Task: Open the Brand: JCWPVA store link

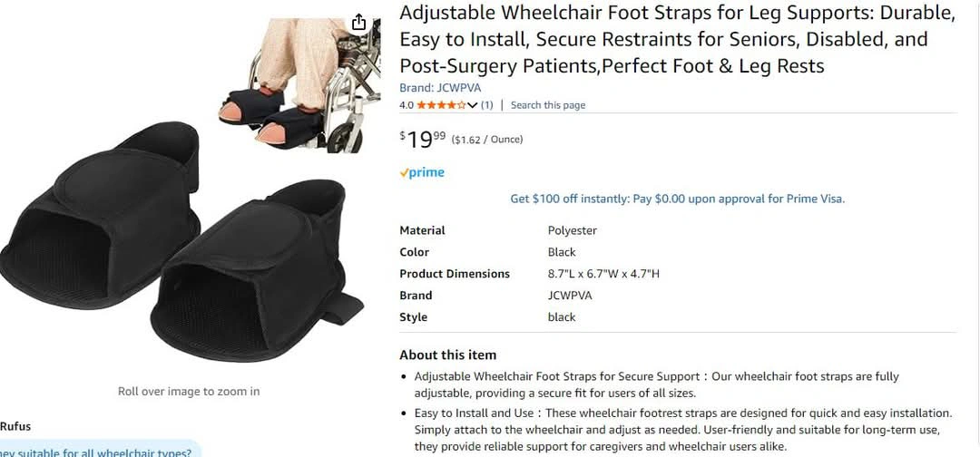Action: pos(440,88)
